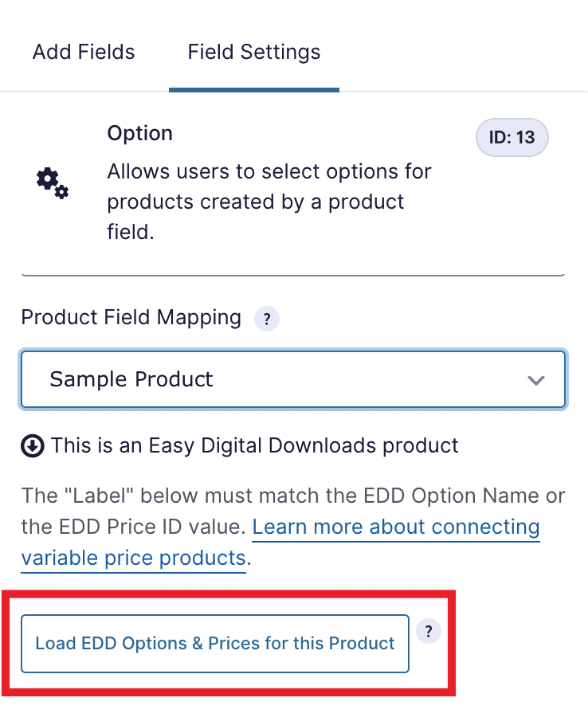This screenshot has width=588, height=725.
Task: Show help for Load EDD Options button
Action: tap(429, 632)
